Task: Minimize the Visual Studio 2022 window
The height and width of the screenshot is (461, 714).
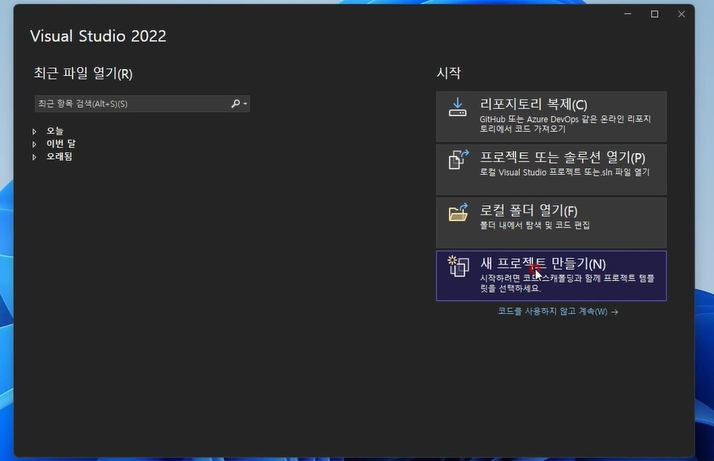Action: click(627, 14)
